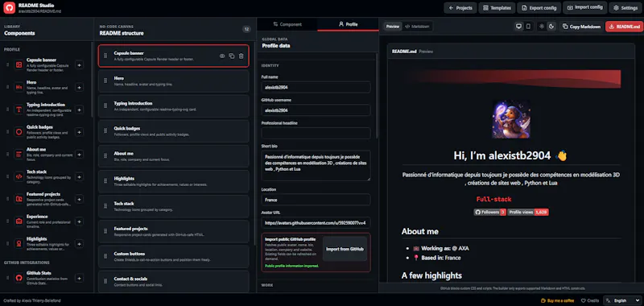Screen dimensions: 644x306
Task: Switch to Markdown view toggle
Action: (x=417, y=27)
